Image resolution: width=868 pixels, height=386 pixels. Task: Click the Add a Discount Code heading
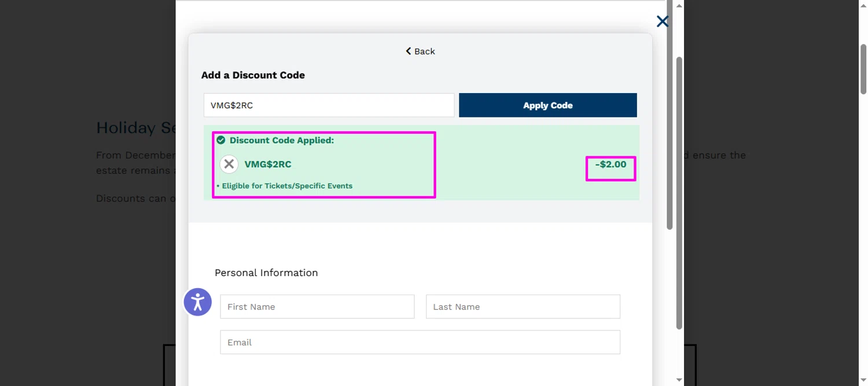click(253, 75)
